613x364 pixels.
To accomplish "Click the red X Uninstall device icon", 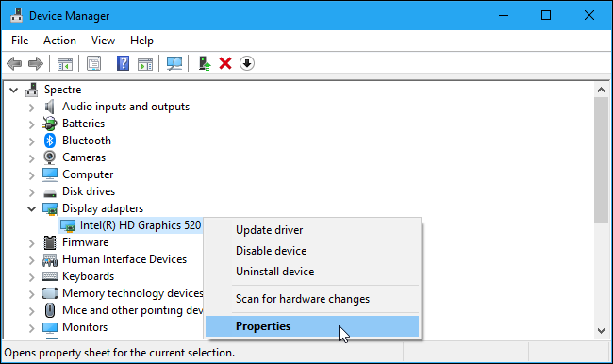I will click(225, 63).
